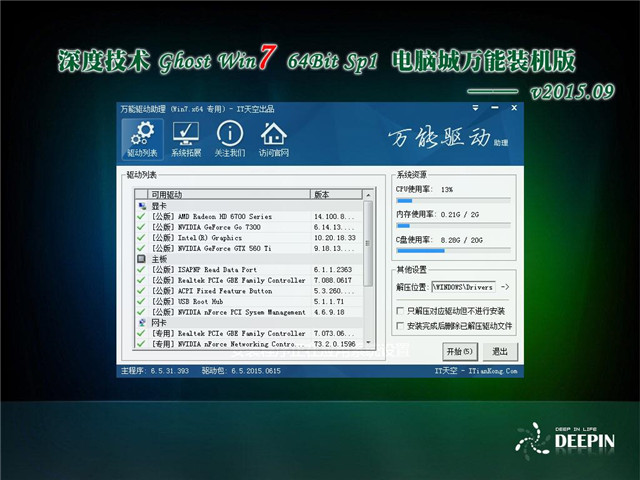Screen dimensions: 640x480
Task: Click the header checkbox column cell
Action: pyautogui.click(x=141, y=194)
